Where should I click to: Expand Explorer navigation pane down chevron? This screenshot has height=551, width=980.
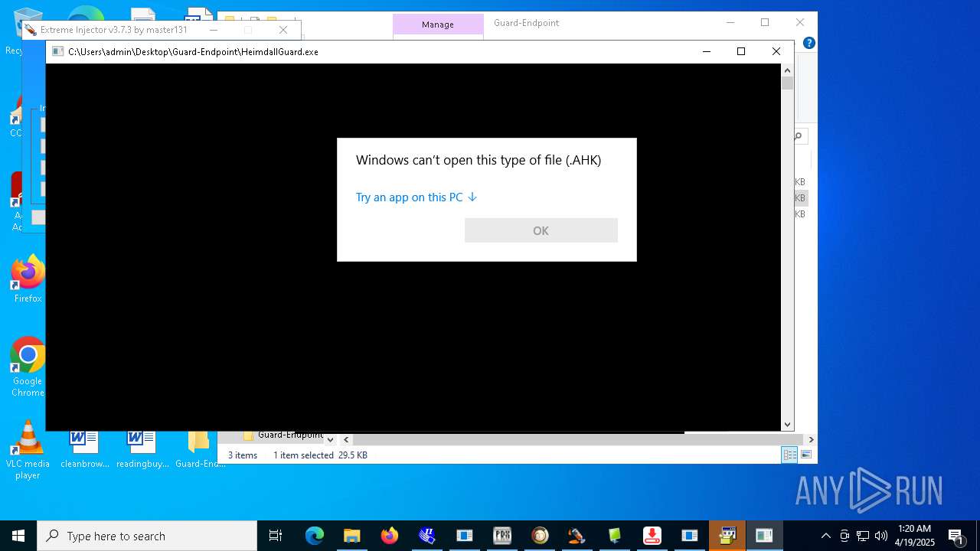[x=330, y=440]
